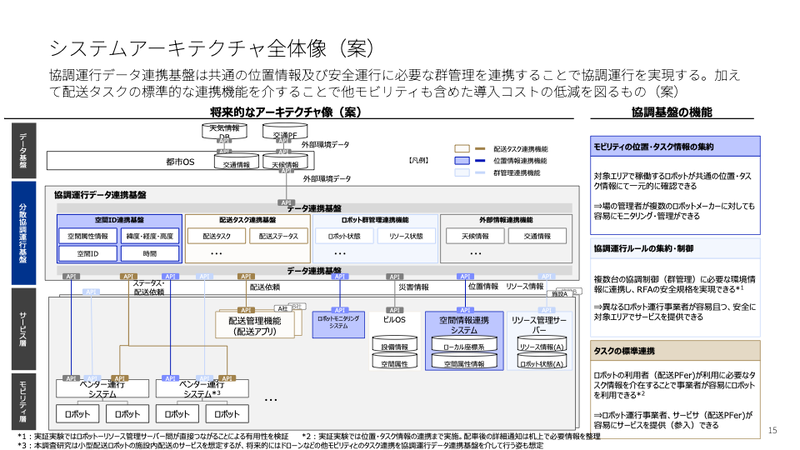Select the 設備情報 cylinder under ビルOS

pyautogui.click(x=395, y=346)
